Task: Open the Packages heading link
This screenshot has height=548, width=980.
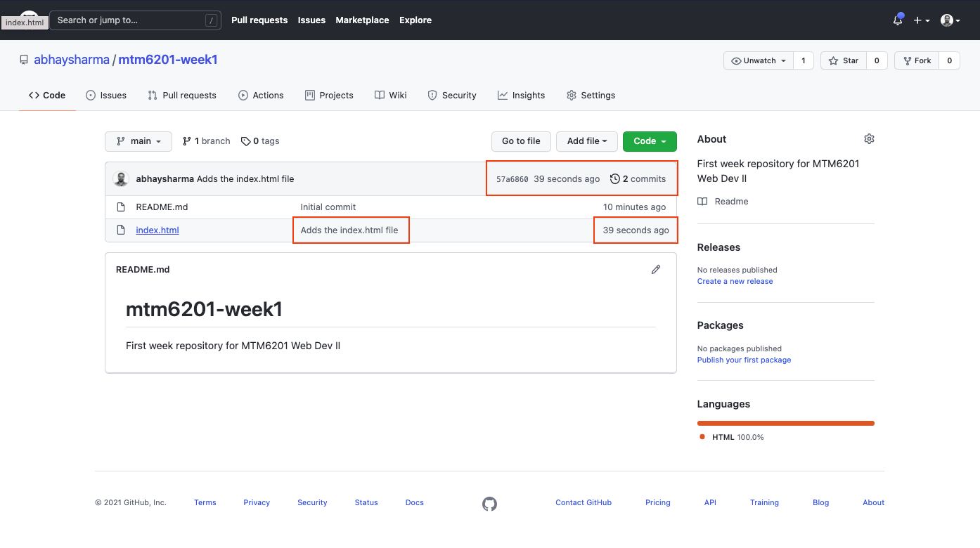Action: point(720,325)
